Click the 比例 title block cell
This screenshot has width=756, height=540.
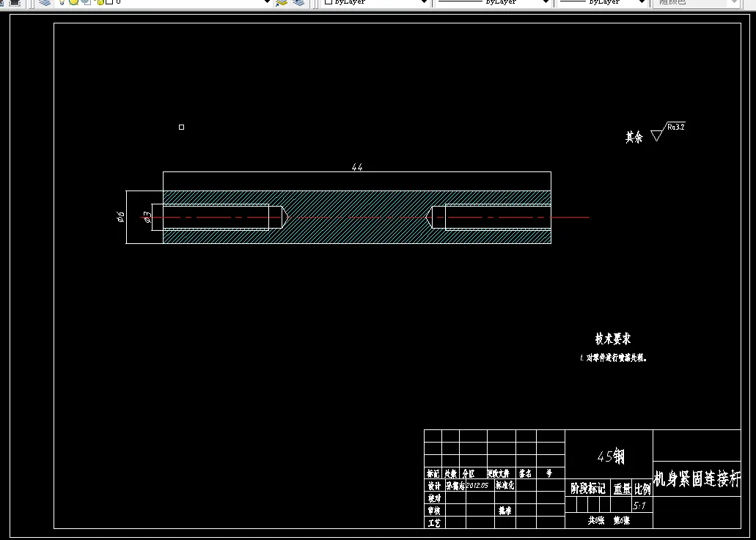(642, 489)
